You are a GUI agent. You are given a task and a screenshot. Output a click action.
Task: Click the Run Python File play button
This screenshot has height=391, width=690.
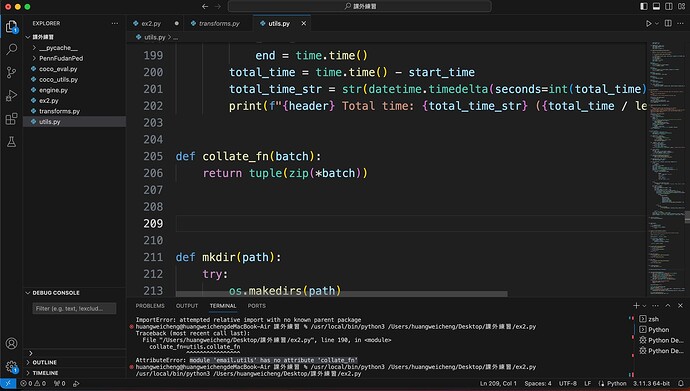pos(648,23)
